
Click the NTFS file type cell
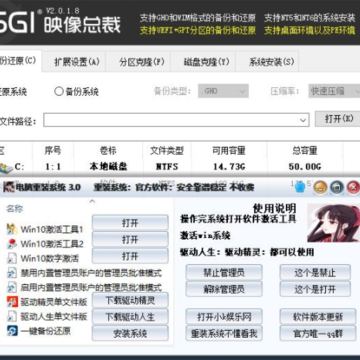pyautogui.click(x=167, y=166)
